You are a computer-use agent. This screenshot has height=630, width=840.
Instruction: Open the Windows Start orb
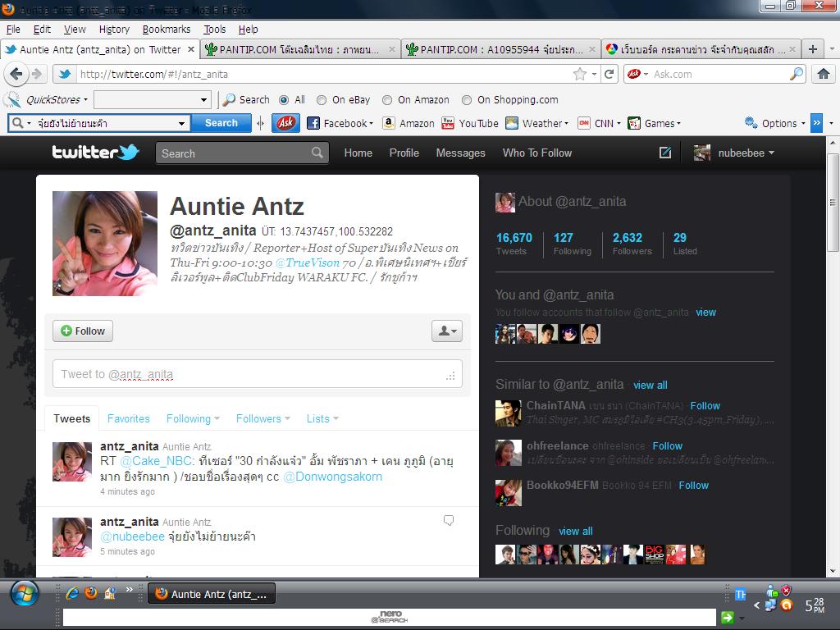[25, 594]
